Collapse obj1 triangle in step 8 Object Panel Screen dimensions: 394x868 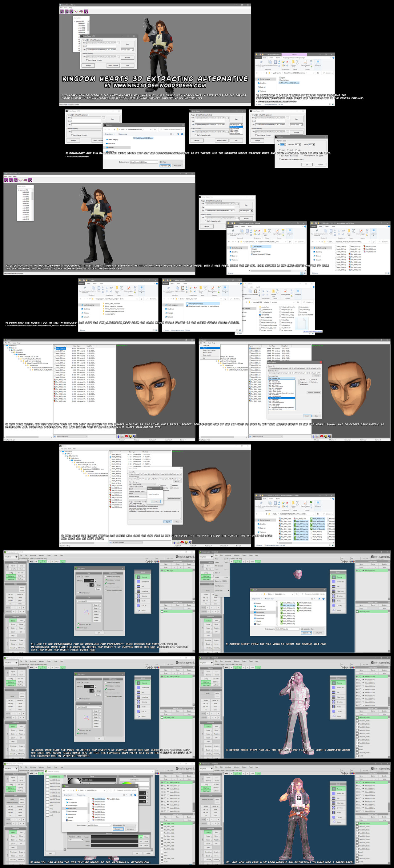point(168,571)
